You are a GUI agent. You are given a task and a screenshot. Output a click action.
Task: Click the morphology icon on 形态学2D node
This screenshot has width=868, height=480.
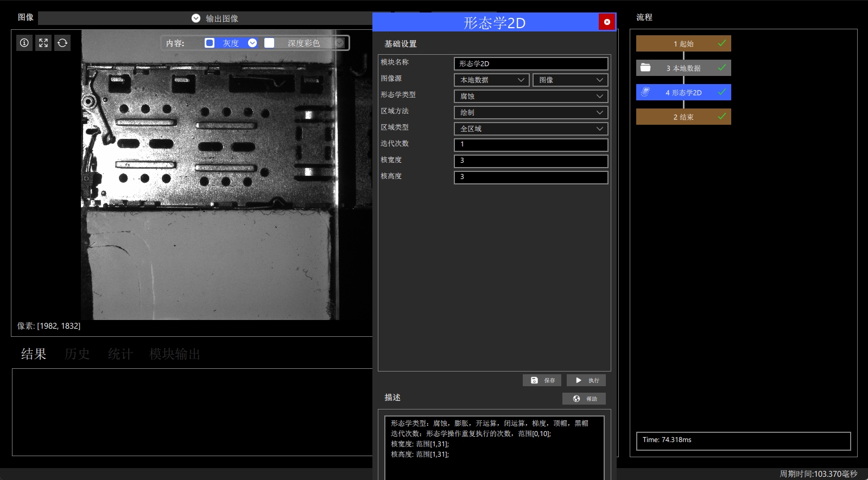pyautogui.click(x=645, y=92)
